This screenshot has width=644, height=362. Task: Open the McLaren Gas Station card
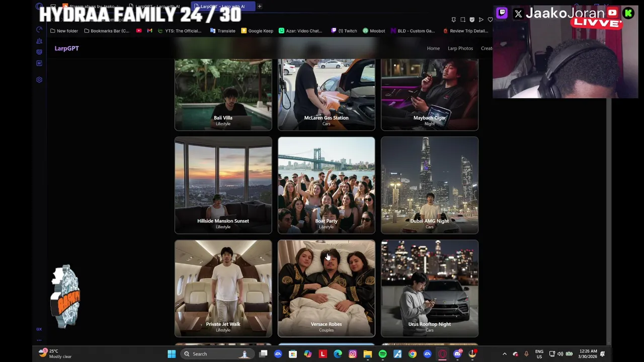point(326,95)
